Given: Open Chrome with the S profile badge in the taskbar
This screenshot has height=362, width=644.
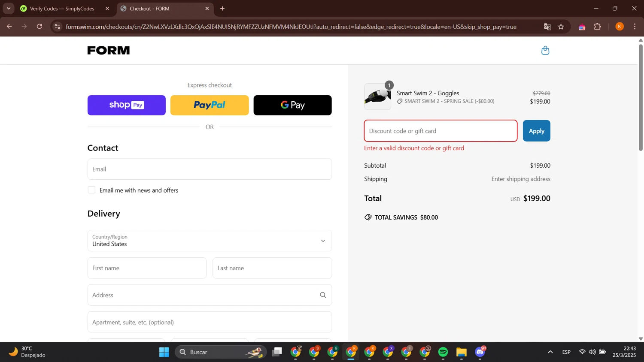Looking at the screenshot, I should click(314, 352).
